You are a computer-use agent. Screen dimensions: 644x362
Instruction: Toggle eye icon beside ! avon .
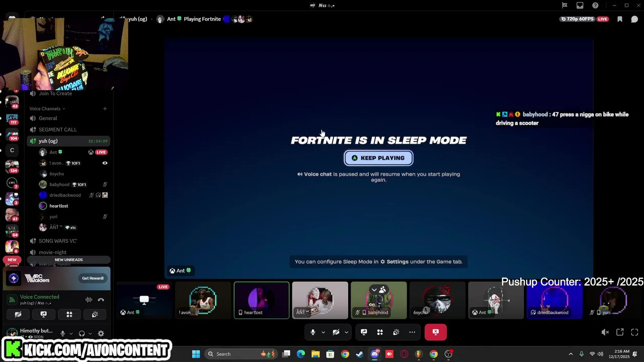105,163
